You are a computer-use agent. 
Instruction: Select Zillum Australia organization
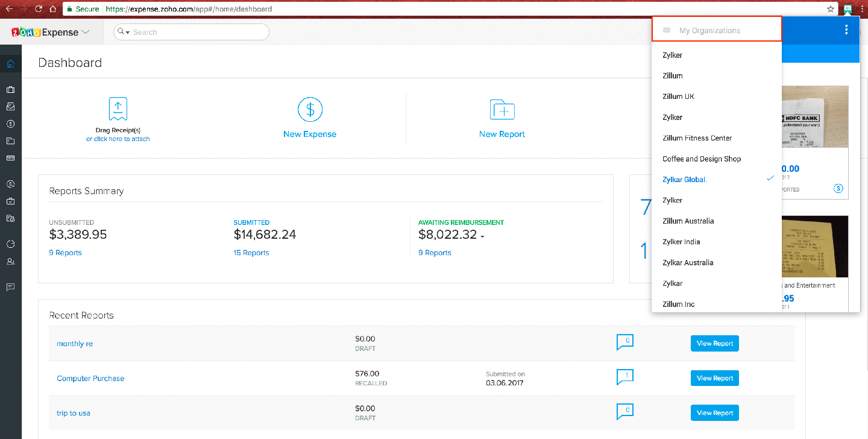717,221
